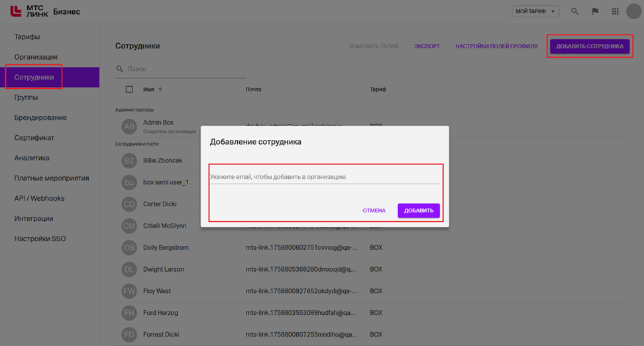
Task: Click the МТС Линк logo
Action: point(29,11)
